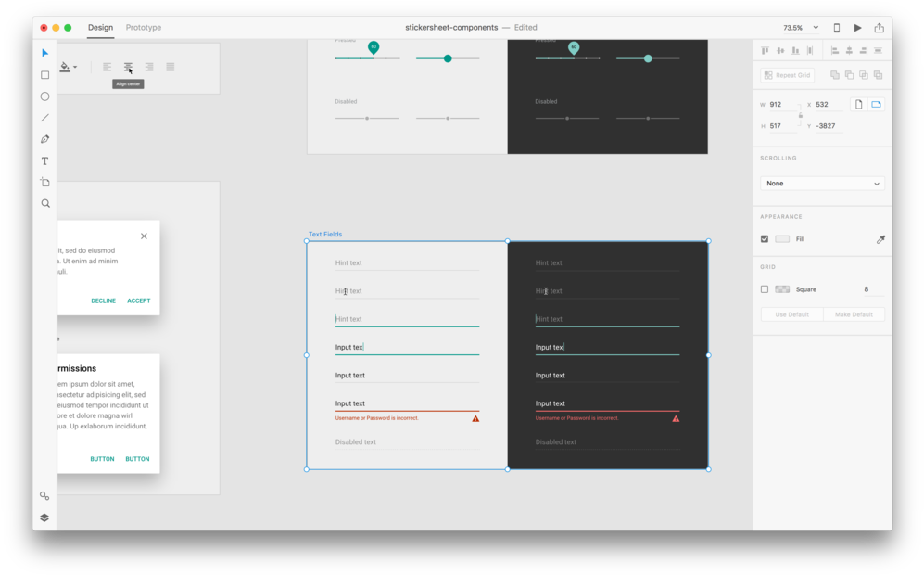Screen dimensions: 924x575
Task: Enable the Square grid checkbox
Action: point(765,289)
